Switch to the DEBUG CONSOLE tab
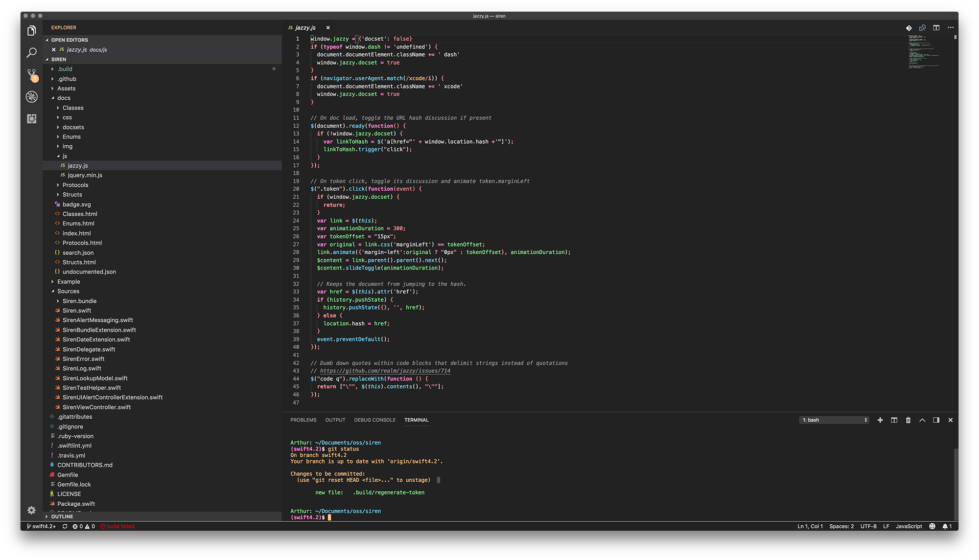 coord(374,420)
